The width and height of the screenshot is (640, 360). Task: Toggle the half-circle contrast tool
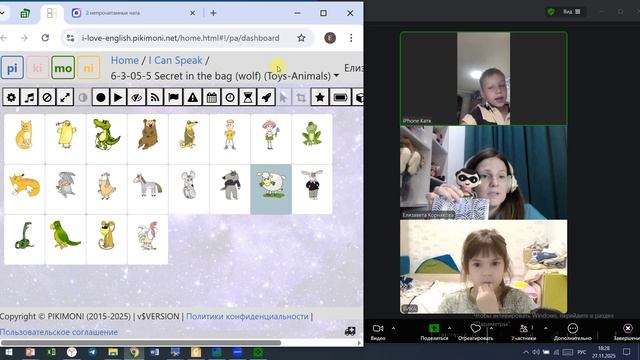tap(83, 98)
